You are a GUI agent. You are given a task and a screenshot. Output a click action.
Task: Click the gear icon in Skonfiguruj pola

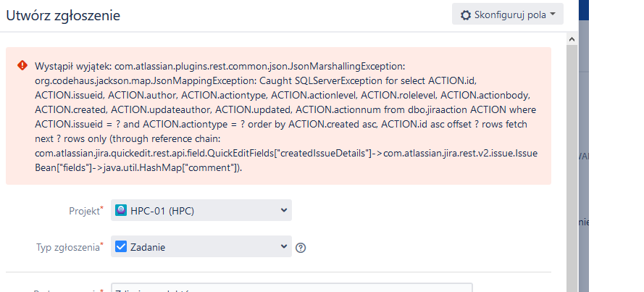pos(465,15)
